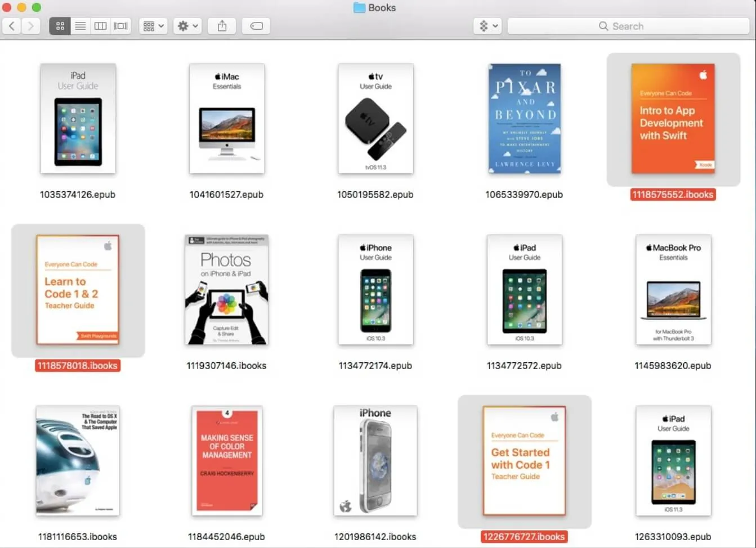Click the file name 1065339970.epub

coord(524,195)
